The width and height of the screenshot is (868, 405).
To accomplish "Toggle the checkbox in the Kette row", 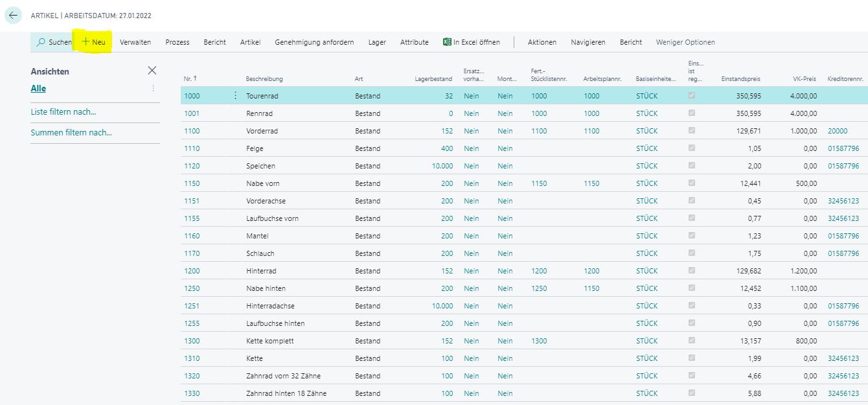I will (x=692, y=358).
